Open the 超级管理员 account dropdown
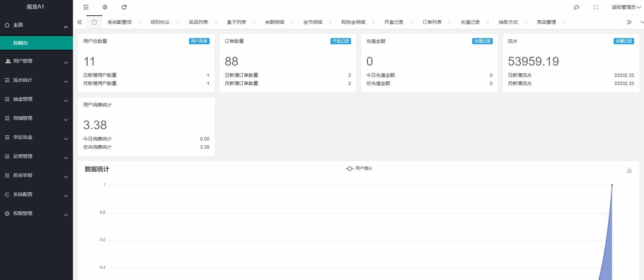This screenshot has height=280, width=644. coord(626,7)
